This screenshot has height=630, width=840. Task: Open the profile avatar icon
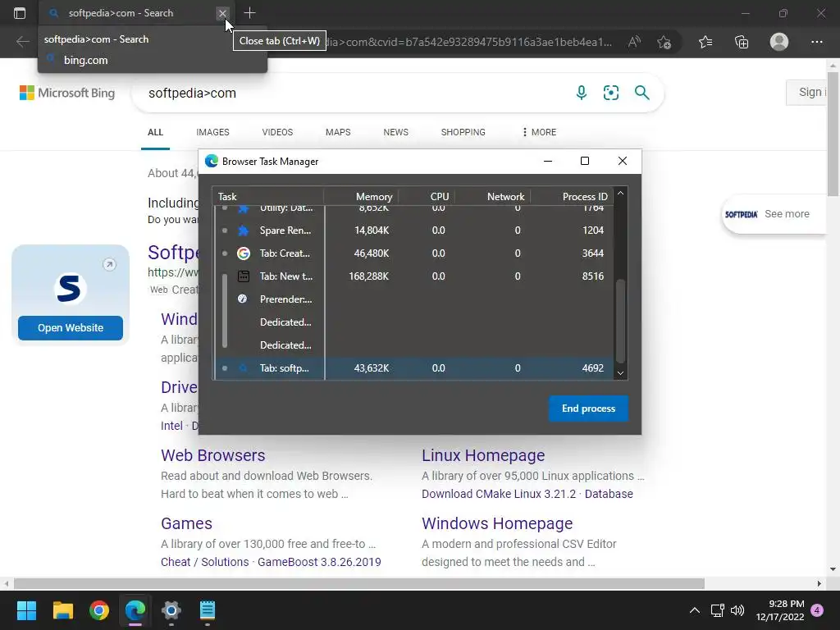pos(779,42)
